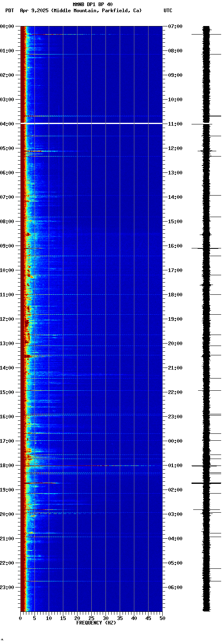Click the frequency axis tick label '25'

pyautogui.click(x=91, y=618)
